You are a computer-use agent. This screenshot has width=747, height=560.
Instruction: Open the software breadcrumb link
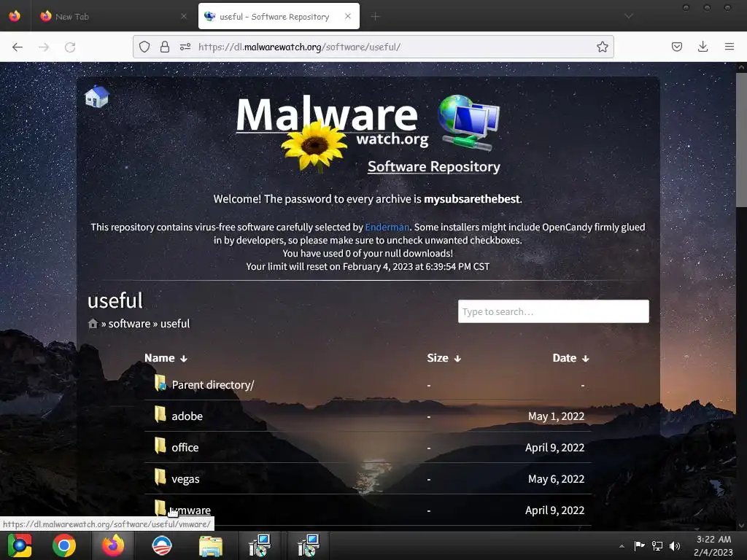[x=129, y=324]
